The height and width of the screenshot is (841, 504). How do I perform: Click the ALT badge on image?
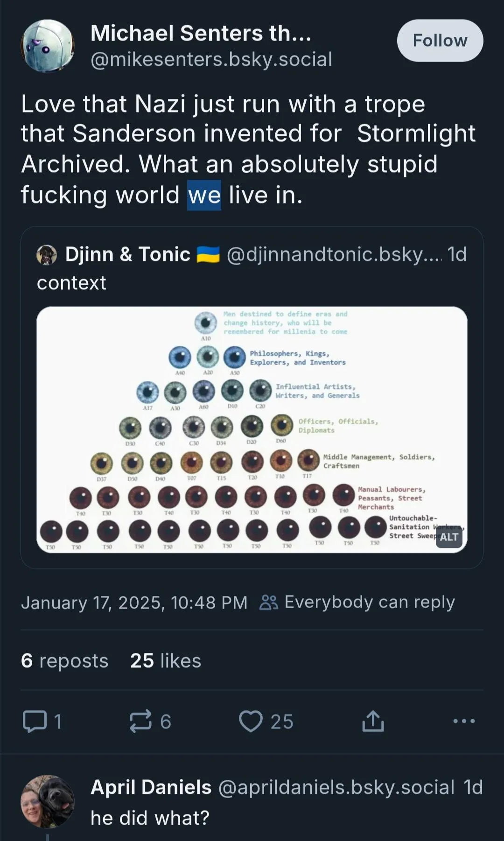coord(449,537)
